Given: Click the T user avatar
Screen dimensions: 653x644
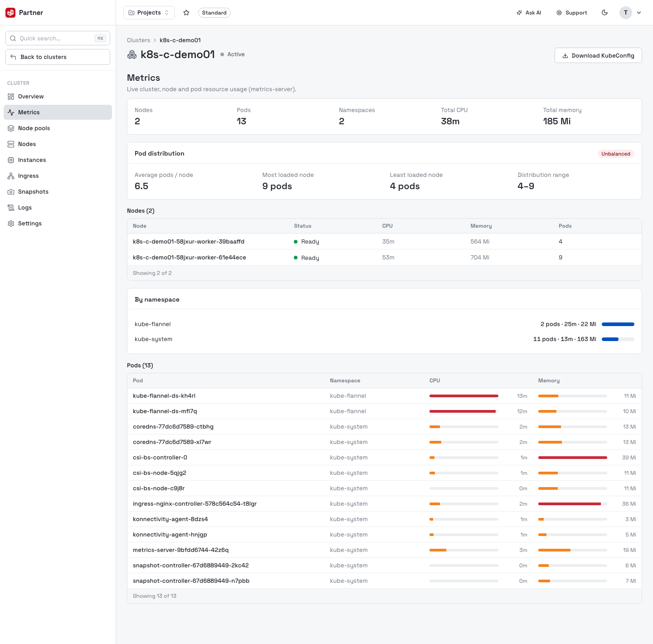Looking at the screenshot, I should click(x=626, y=13).
